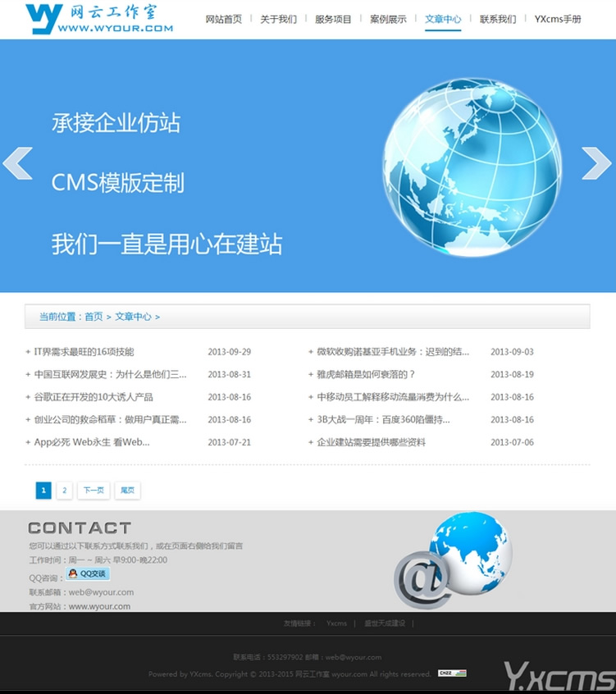Open article 谷歌正在开发的10大诱人产品

coord(94,397)
